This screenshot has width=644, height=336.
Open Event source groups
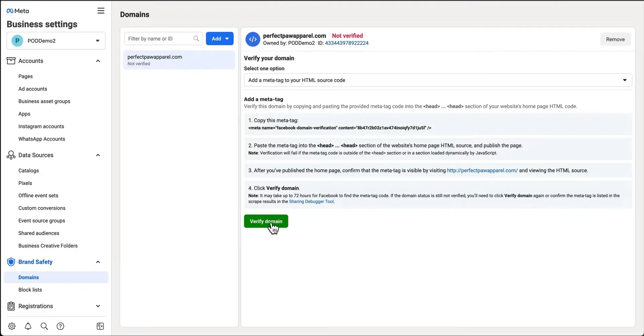point(42,221)
